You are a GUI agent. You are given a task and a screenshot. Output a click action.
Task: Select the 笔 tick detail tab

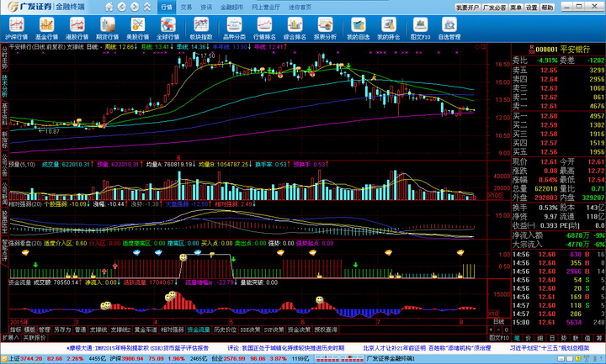(517, 338)
